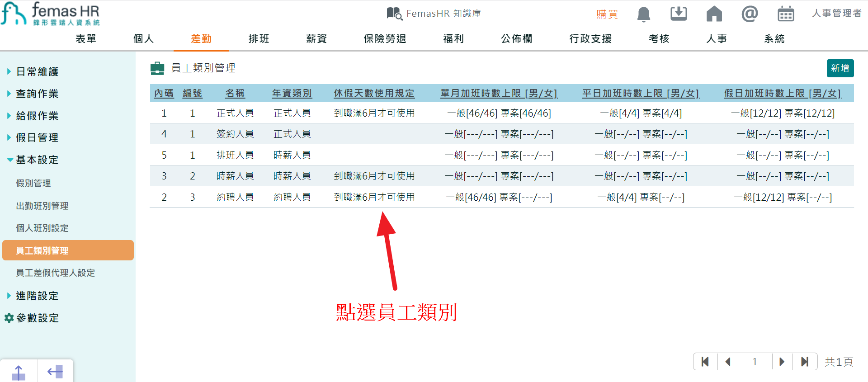868x382 pixels.
Task: Open the @ mail icon
Action: point(750,14)
